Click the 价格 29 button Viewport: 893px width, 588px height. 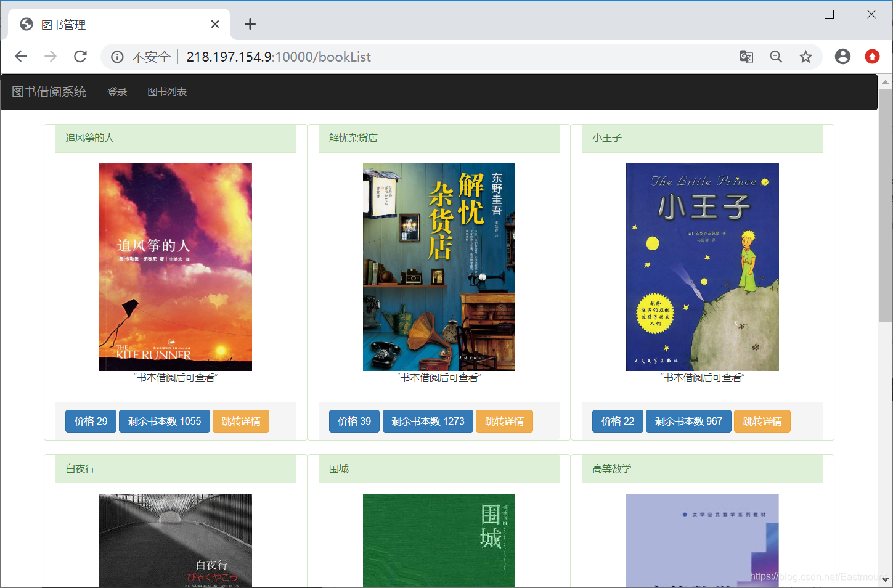[91, 422]
